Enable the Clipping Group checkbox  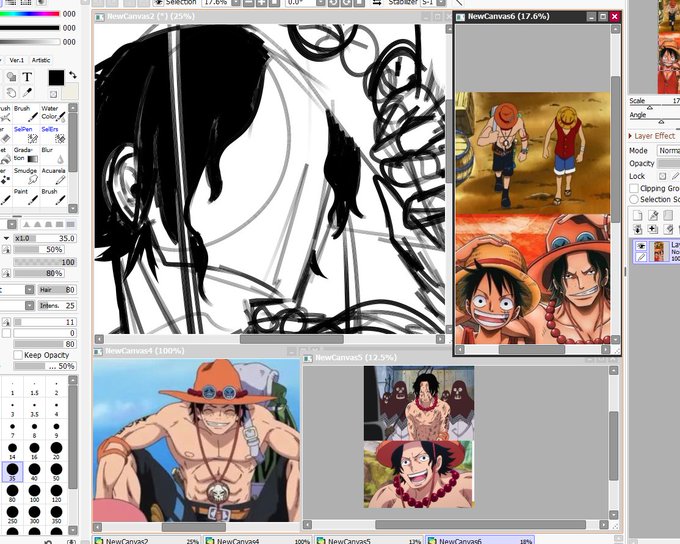tap(634, 188)
